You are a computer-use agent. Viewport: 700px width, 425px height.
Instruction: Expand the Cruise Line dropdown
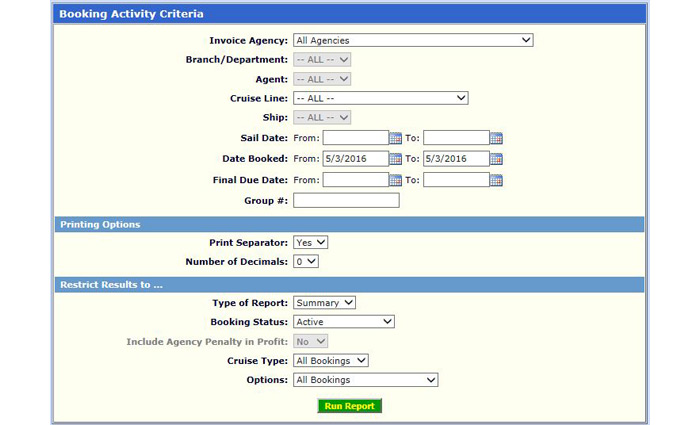click(x=380, y=98)
